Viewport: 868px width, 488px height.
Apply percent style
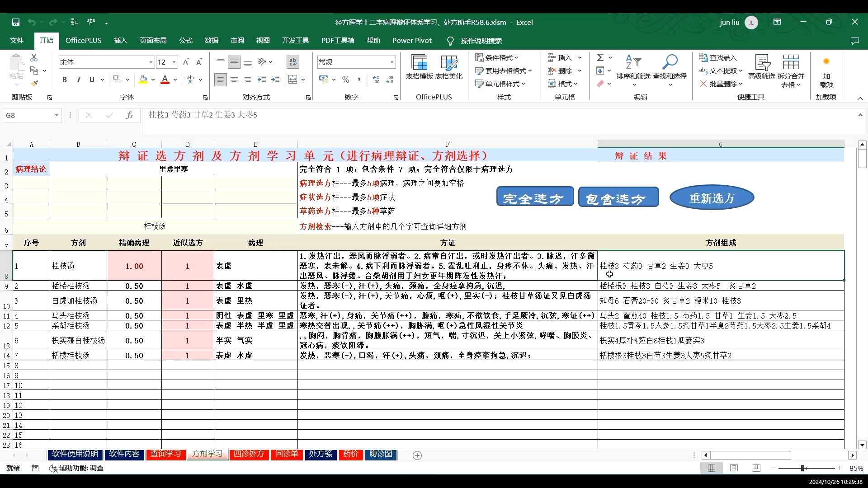point(346,80)
